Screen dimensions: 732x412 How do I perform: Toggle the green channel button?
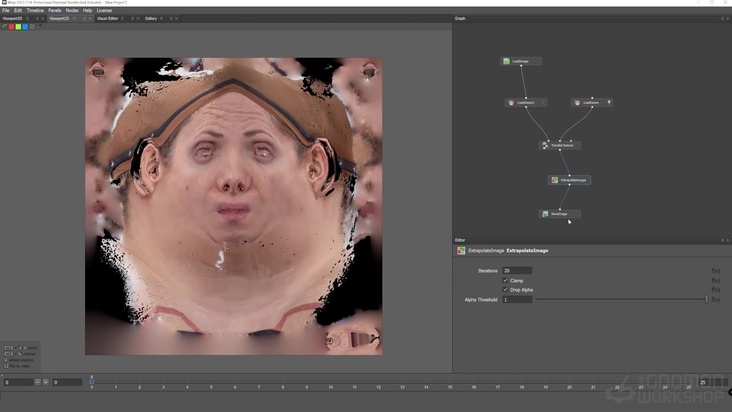[x=18, y=27]
